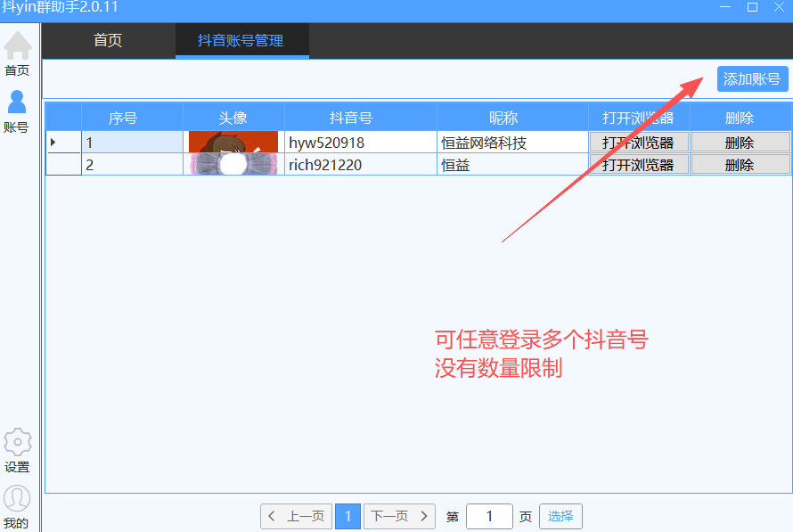The image size is (793, 532).
Task: Click the 序号 column header
Action: tap(132, 118)
